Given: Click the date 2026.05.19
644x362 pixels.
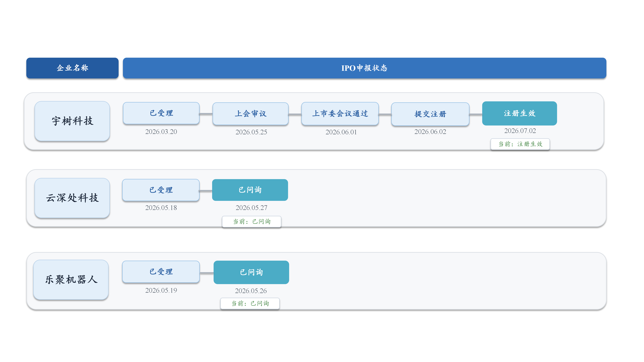Looking at the screenshot, I should click(x=161, y=290).
